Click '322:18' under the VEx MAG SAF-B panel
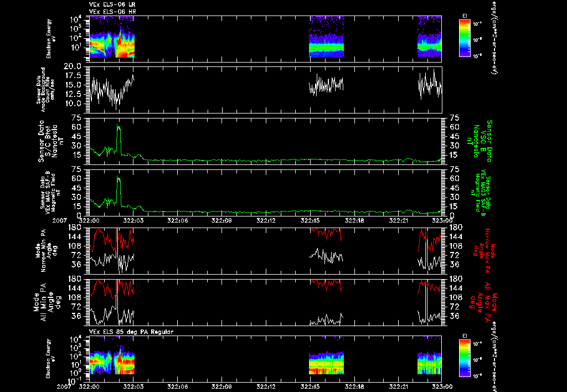Viewport: 567px width, 392px height. click(x=354, y=220)
